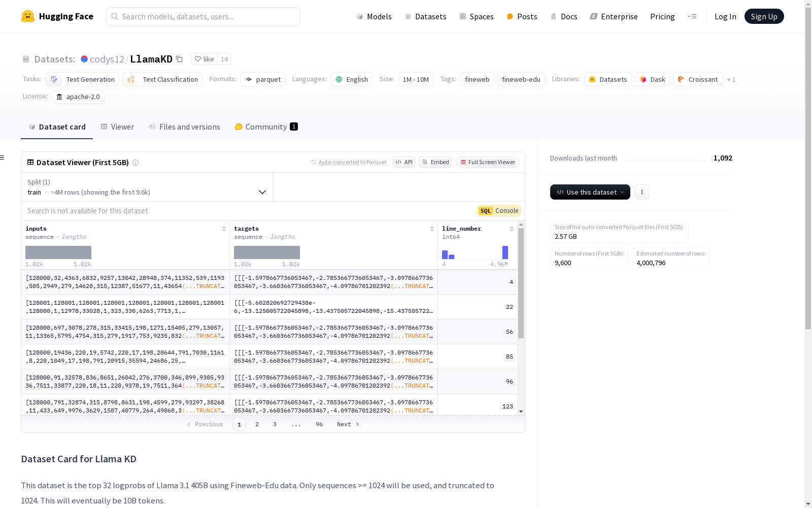Go to Spaces in the top navigation
The image size is (812, 508).
(477, 16)
